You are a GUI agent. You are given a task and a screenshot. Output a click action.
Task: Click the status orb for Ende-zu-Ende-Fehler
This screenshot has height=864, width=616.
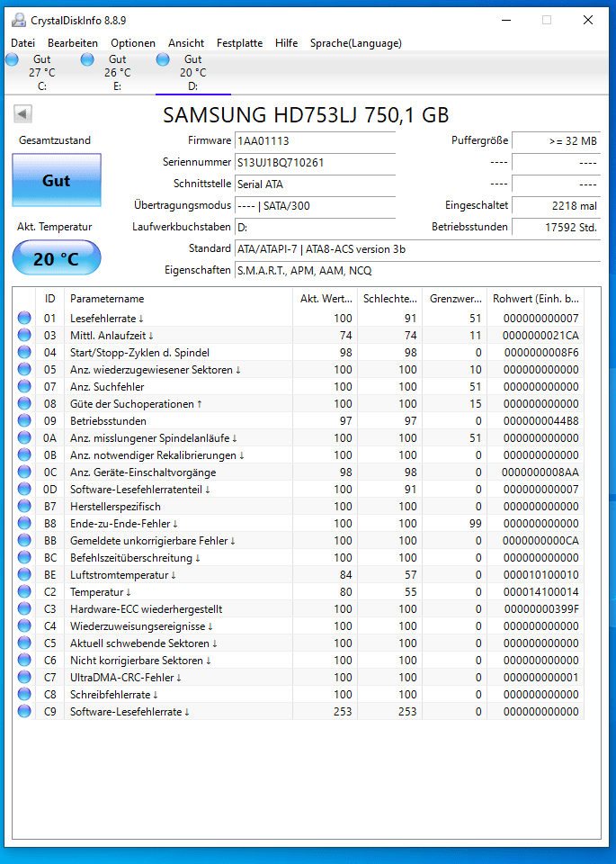click(24, 523)
